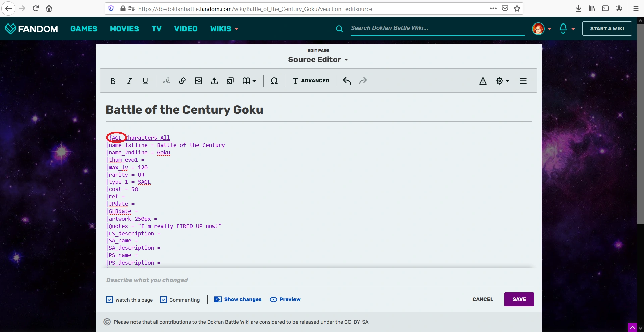Viewport: 644px width, 332px height.
Task: Apply italic formatting in the editor toolbar
Action: 129,81
